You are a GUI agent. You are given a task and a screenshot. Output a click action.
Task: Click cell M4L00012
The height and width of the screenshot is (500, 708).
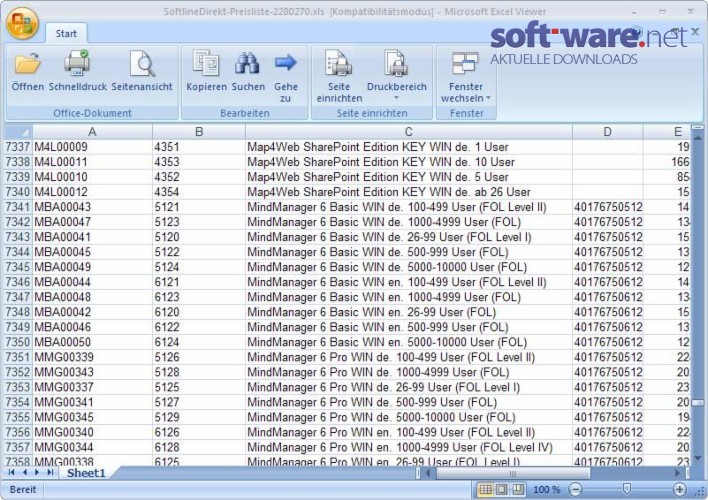(x=92, y=192)
